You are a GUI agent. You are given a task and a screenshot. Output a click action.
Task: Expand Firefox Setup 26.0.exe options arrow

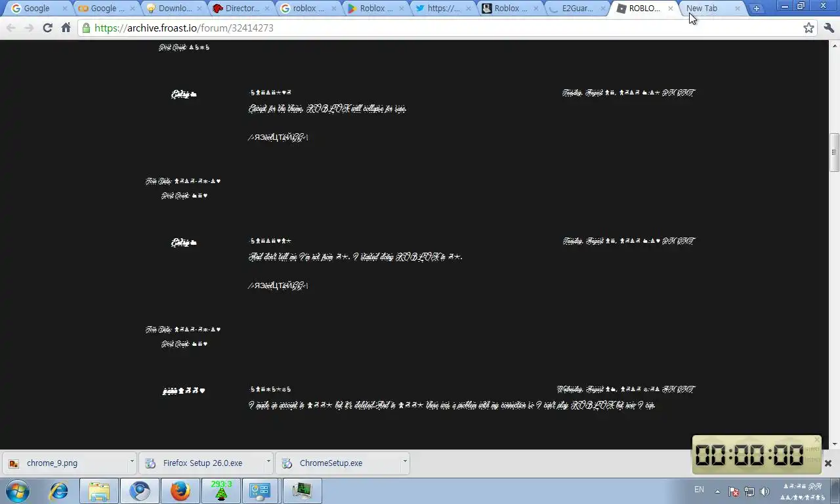click(268, 463)
